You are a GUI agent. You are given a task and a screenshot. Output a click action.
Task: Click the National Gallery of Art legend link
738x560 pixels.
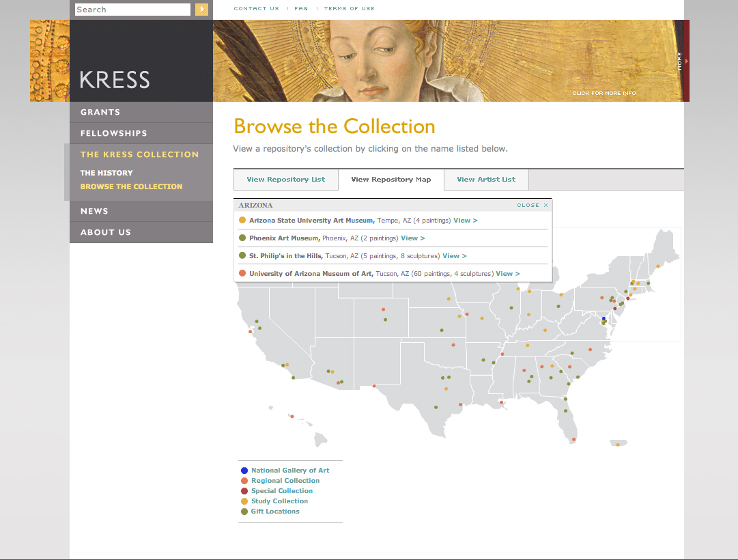[290, 471]
